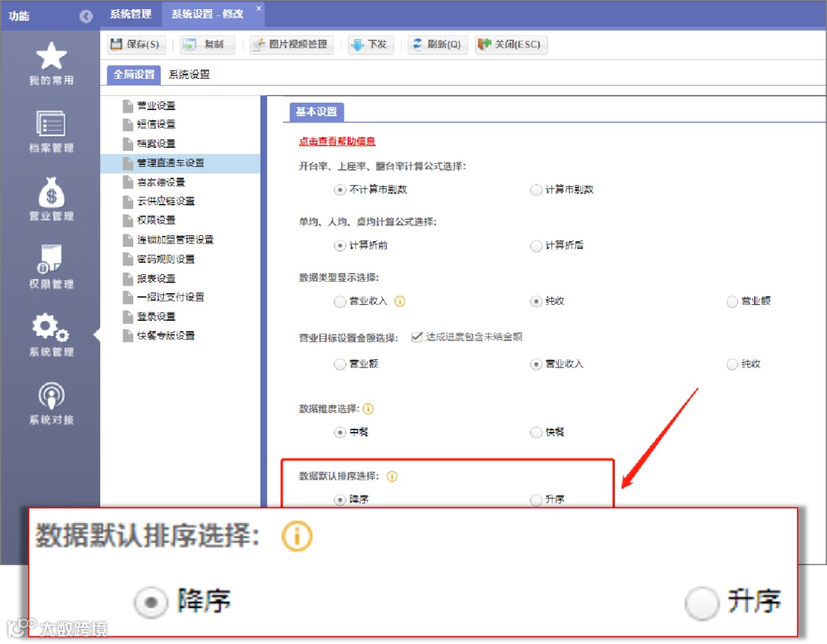Choose 不计算市别数 radio option

340,190
